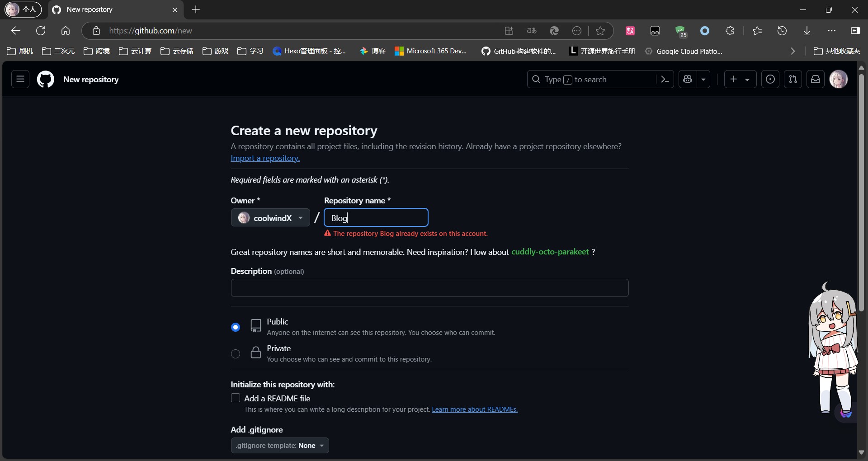The width and height of the screenshot is (868, 461).
Task: Open Hexo管理面板 bookmark
Action: 310,51
